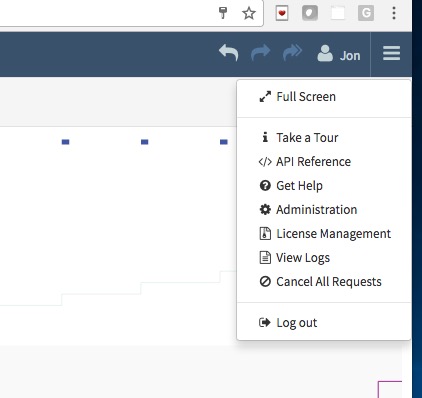Open Chrome's three-dot menu
422x398 pixels.
pyautogui.click(x=394, y=13)
